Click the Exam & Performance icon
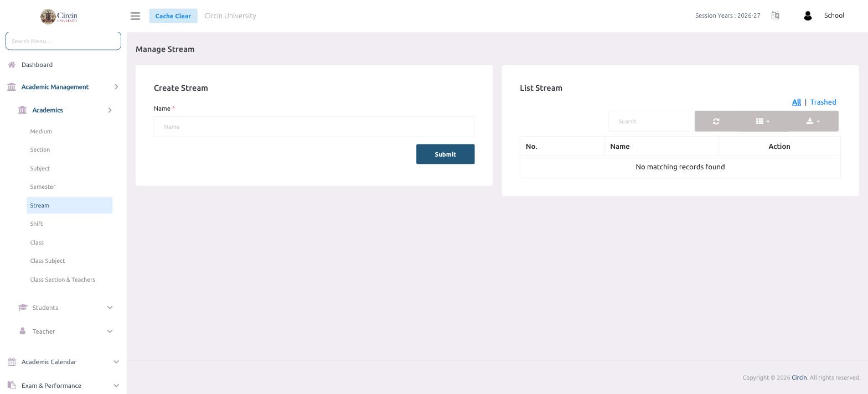This screenshot has width=868, height=394. click(12, 386)
